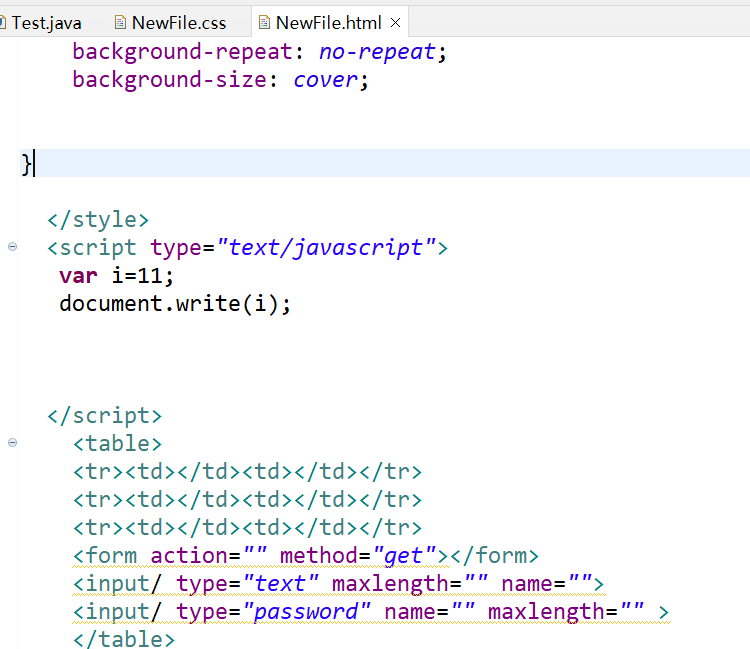
Task: Click the cover value
Action: 325,79
